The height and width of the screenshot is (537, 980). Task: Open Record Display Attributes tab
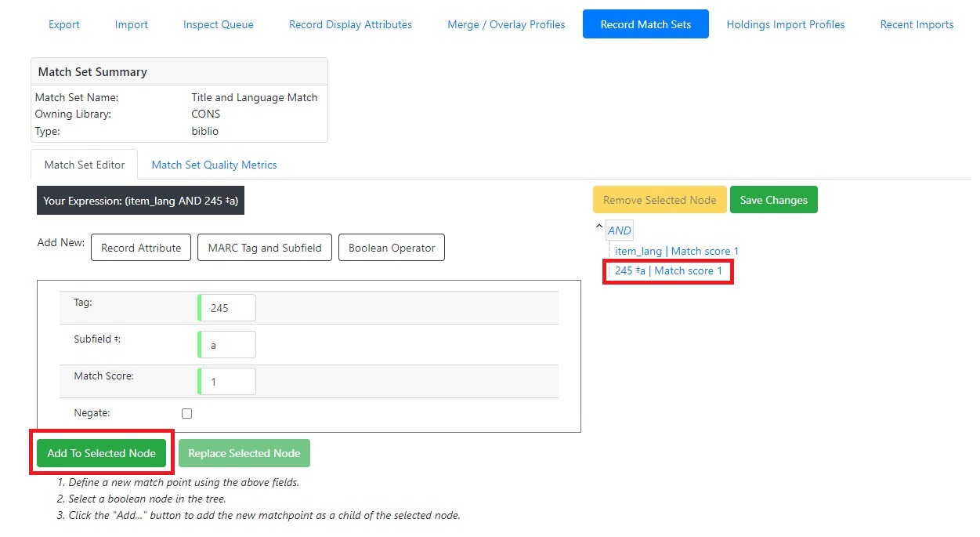(350, 24)
